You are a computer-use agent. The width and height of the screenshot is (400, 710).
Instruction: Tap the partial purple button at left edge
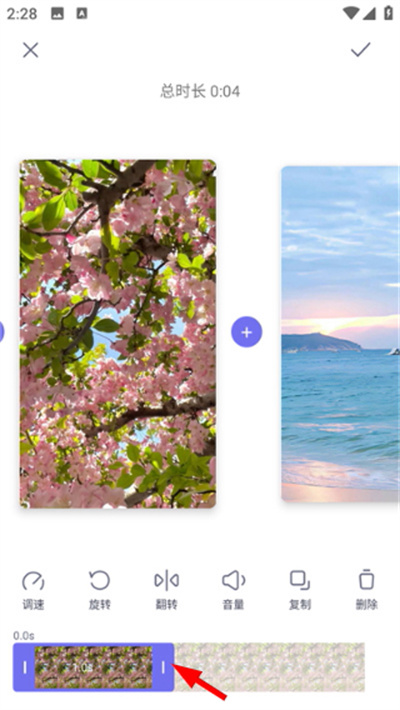pos(2,332)
